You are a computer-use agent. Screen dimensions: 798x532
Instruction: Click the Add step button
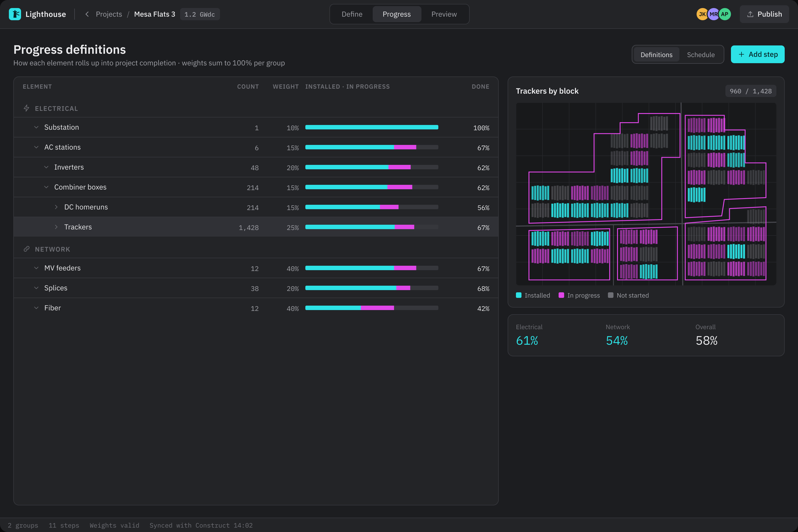pos(758,54)
